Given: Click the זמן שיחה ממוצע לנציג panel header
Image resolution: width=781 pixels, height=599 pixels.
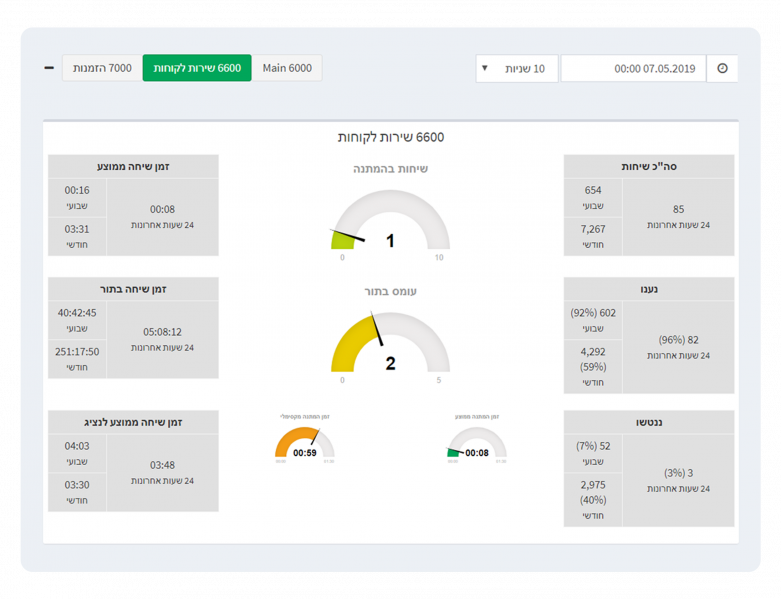Looking at the screenshot, I should click(x=133, y=422).
